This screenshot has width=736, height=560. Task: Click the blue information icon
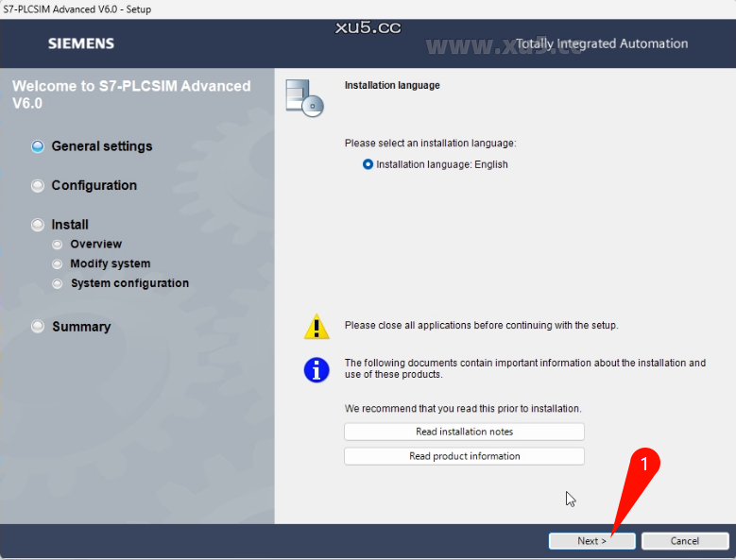point(317,369)
